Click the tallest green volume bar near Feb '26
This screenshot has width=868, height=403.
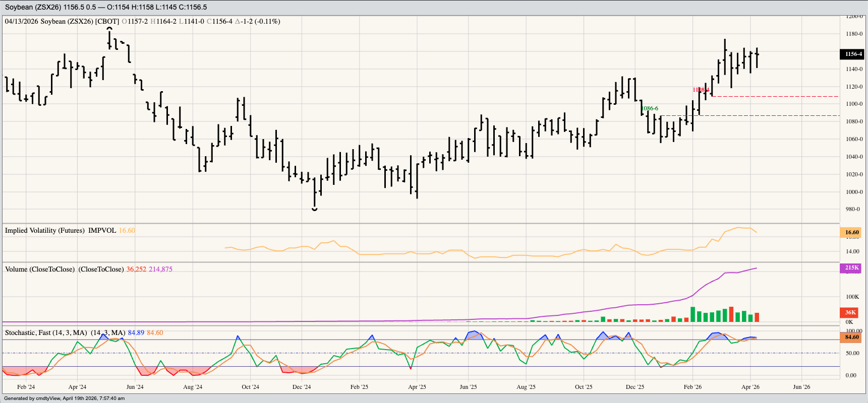click(x=692, y=314)
